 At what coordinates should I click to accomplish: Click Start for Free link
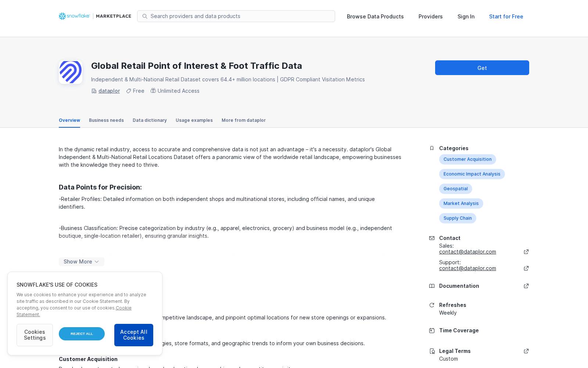[506, 17]
